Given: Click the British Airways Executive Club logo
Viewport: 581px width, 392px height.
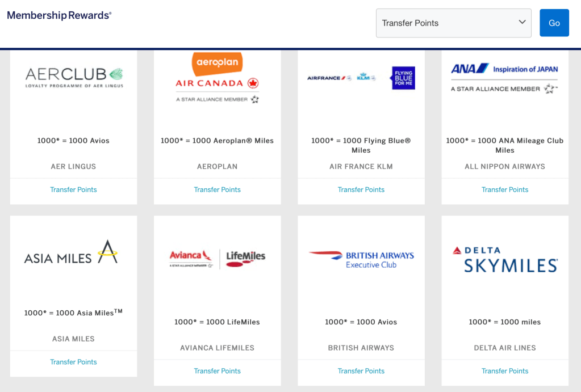Looking at the screenshot, I should [361, 259].
